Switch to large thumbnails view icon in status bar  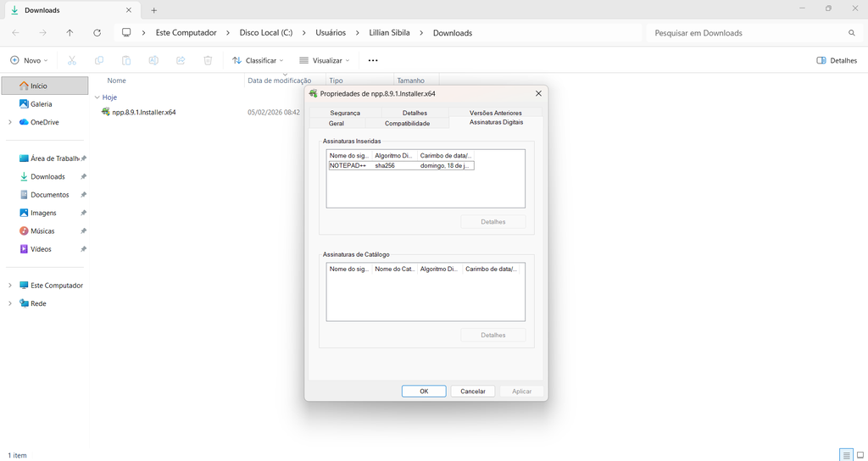(860, 455)
